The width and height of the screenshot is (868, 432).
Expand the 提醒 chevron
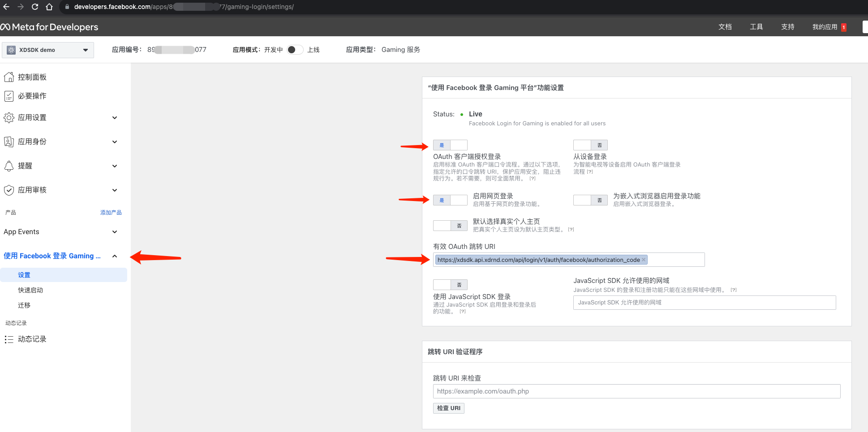[x=115, y=166]
